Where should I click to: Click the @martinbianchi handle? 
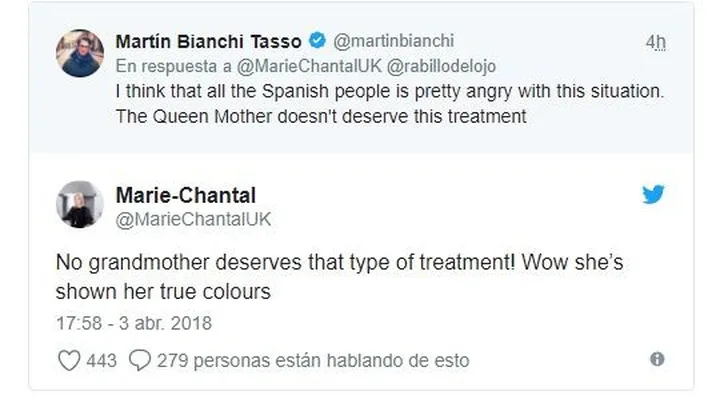pyautogui.click(x=394, y=41)
